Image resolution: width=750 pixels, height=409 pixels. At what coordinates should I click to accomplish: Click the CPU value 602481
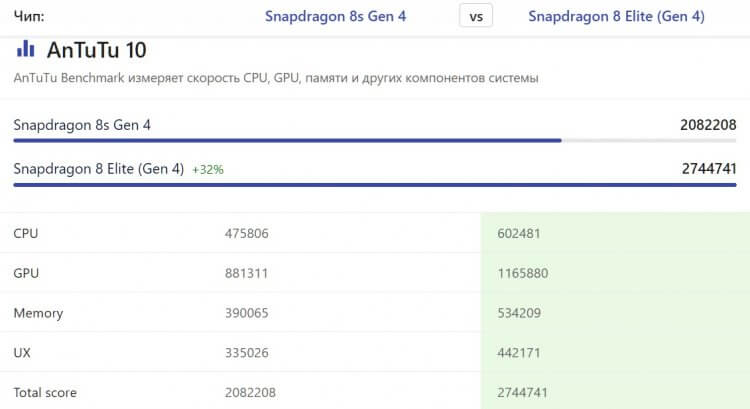click(x=519, y=233)
